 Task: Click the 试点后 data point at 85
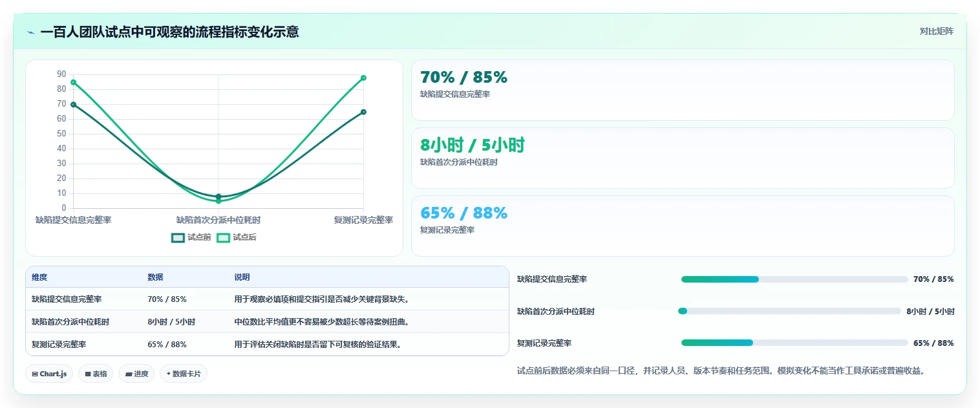(x=74, y=82)
